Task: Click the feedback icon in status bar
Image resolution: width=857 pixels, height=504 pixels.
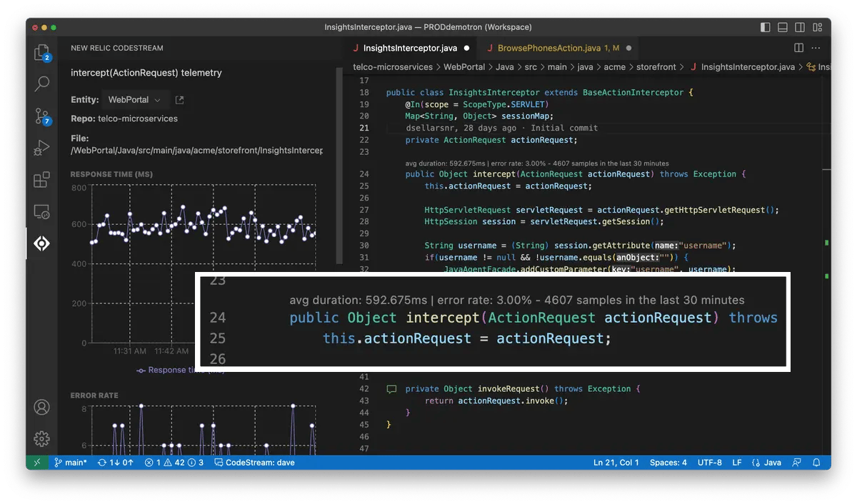Action: coord(797,463)
